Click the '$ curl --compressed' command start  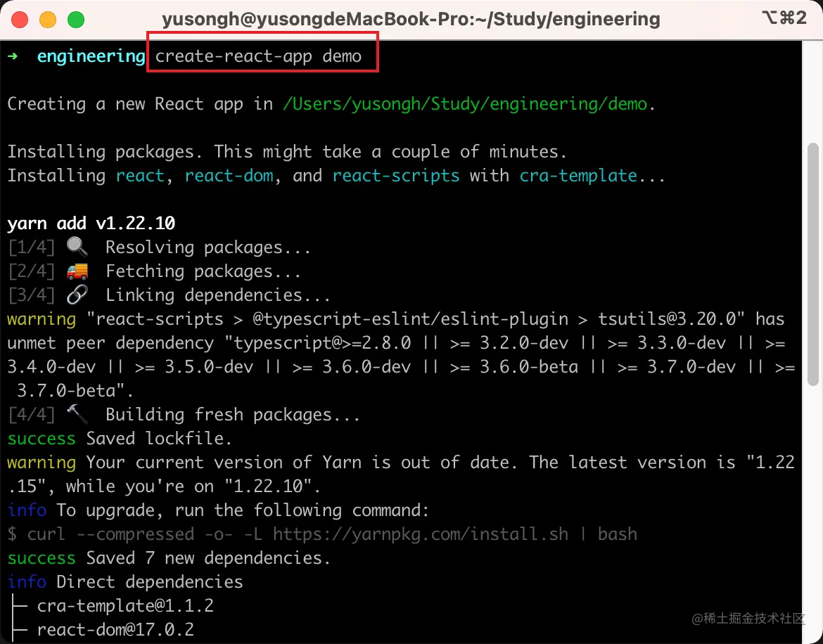101,534
